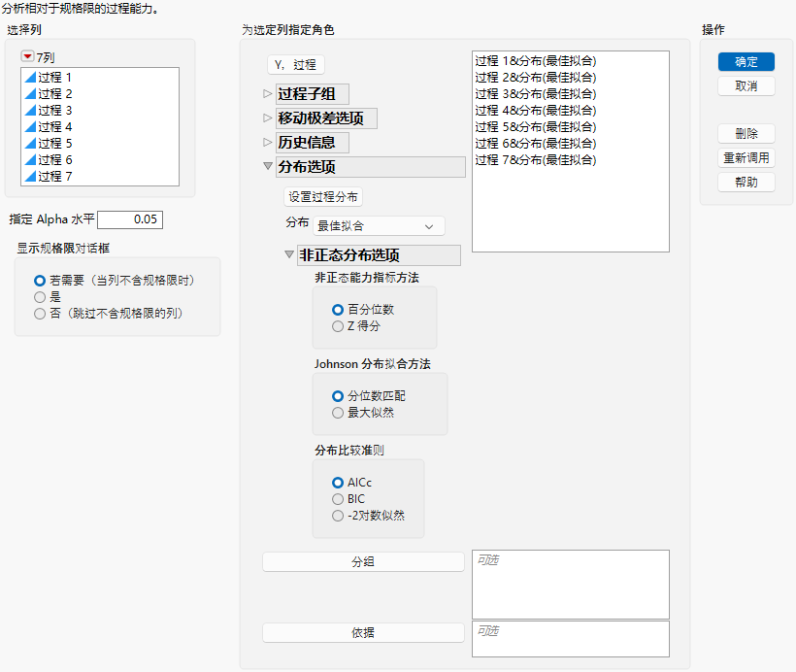The image size is (796, 672).
Task: Click the optional 依据 drop box
Action: [x=571, y=639]
